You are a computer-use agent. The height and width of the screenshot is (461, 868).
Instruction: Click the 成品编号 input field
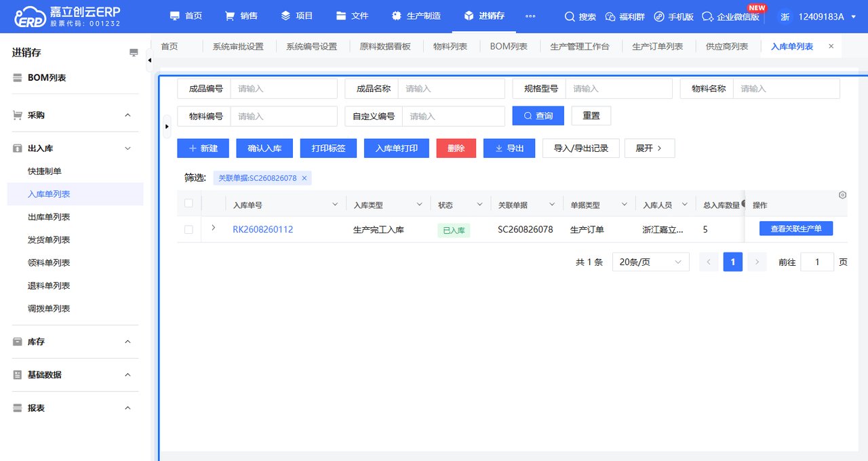[283, 89]
